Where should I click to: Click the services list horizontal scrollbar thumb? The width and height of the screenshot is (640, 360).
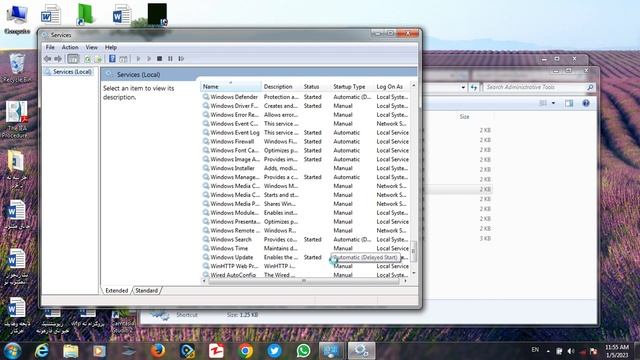pos(304,281)
